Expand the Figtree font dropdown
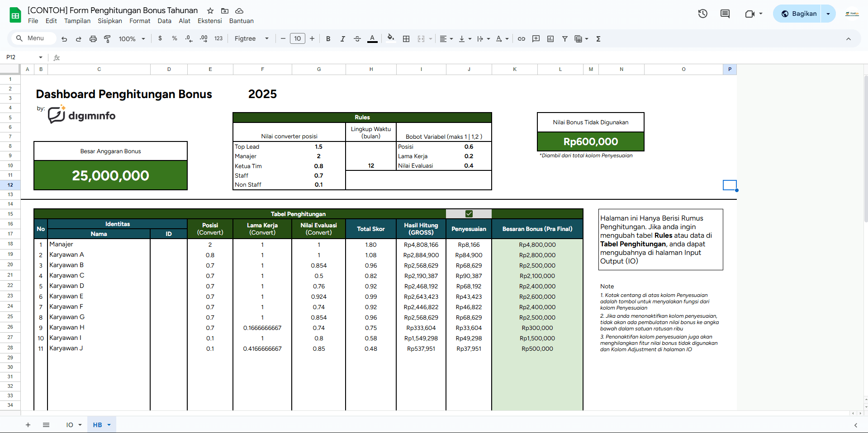 [x=251, y=39]
